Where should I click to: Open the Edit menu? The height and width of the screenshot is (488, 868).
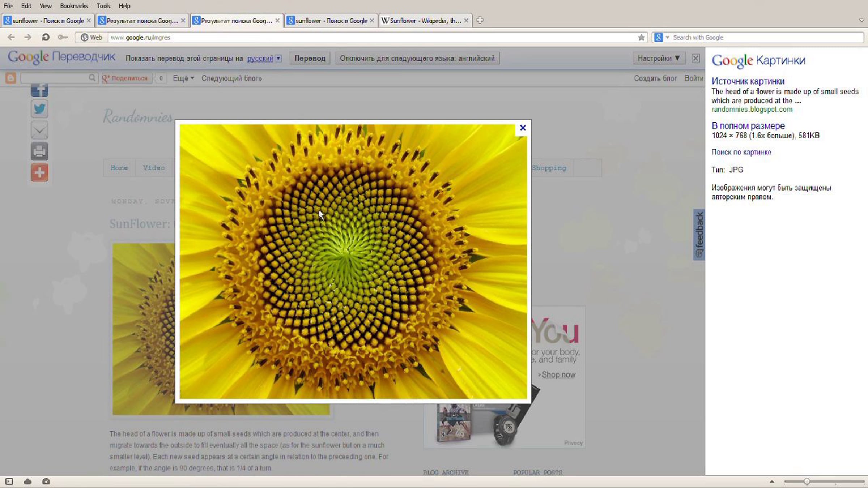coord(26,6)
